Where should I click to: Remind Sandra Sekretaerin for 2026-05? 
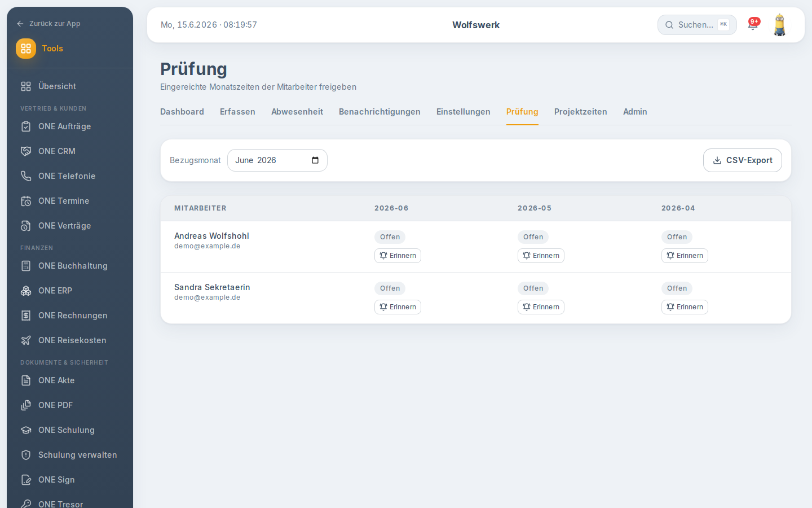541,307
